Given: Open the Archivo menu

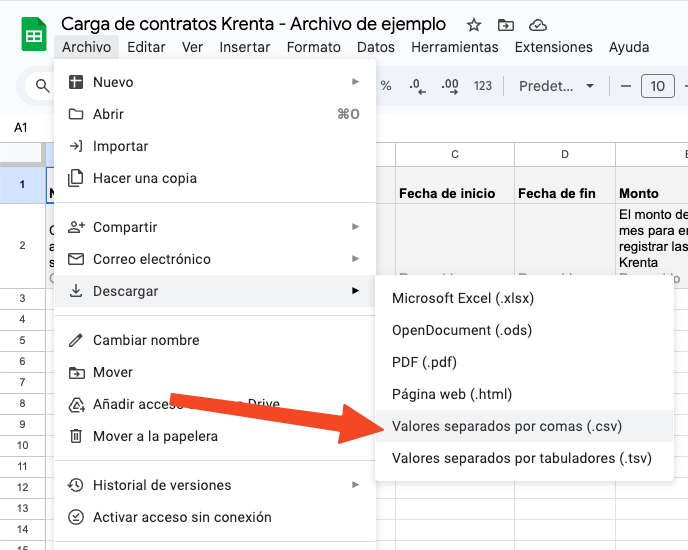Looking at the screenshot, I should coord(86,47).
